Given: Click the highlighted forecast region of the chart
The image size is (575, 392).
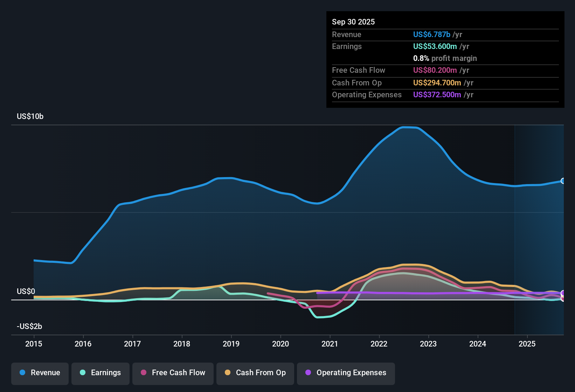Looking at the screenshot, I should click(x=539, y=227).
